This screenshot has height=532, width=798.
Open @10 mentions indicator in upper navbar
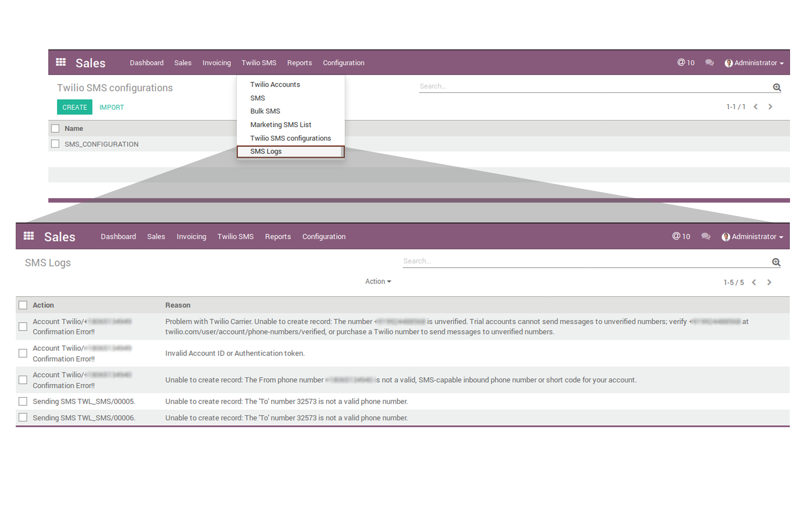(x=686, y=63)
